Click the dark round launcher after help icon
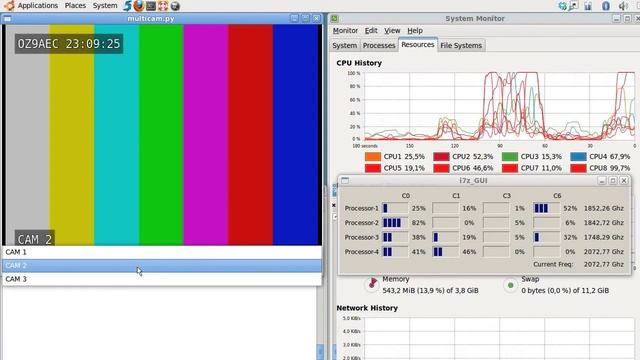This screenshot has width=640, height=360. [175, 6]
